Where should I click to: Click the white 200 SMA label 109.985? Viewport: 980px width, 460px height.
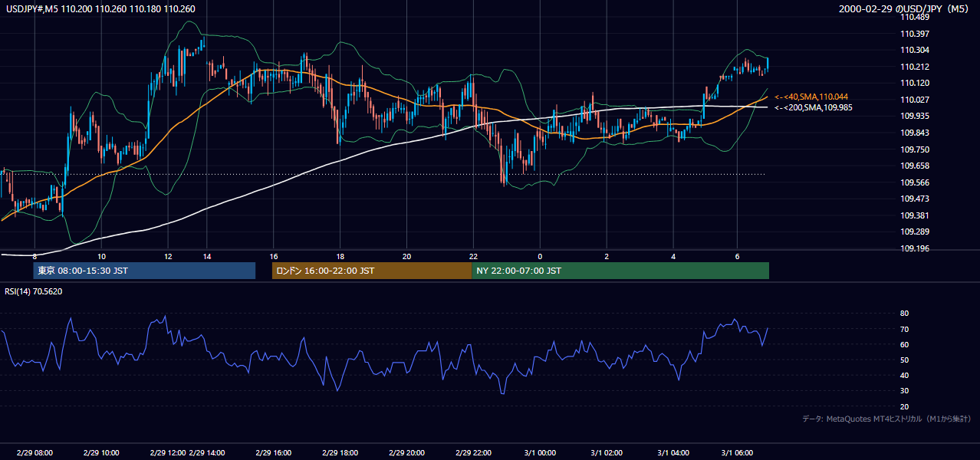tap(811, 107)
